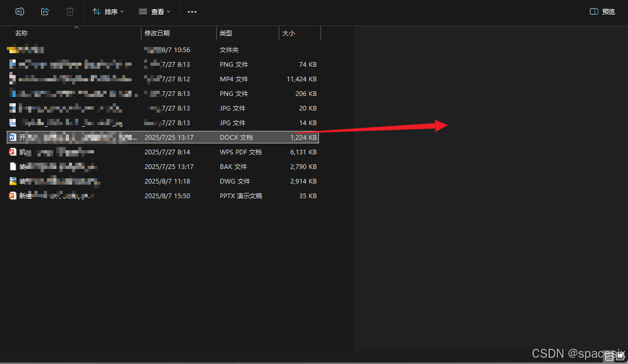Viewport: 628px width, 364px height.
Task: Click the 1,224 KB size value
Action: [x=303, y=138]
